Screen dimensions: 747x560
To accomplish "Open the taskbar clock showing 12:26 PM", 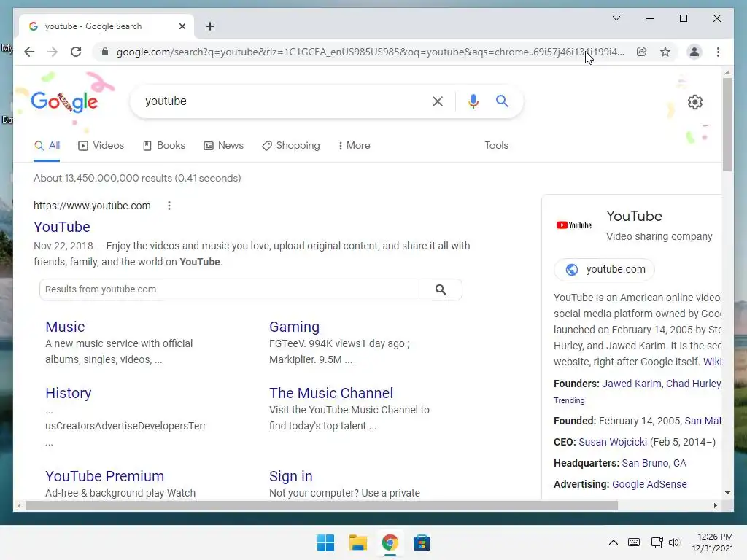I will pos(712,542).
